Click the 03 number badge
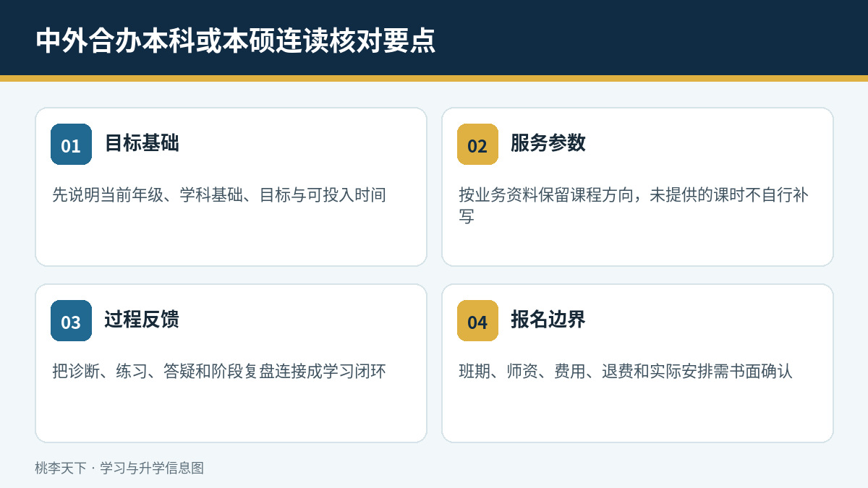The width and height of the screenshot is (868, 488). (71, 320)
